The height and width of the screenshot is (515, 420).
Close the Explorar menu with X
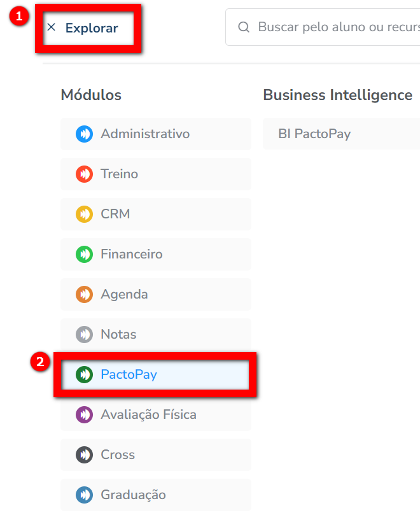click(x=52, y=27)
